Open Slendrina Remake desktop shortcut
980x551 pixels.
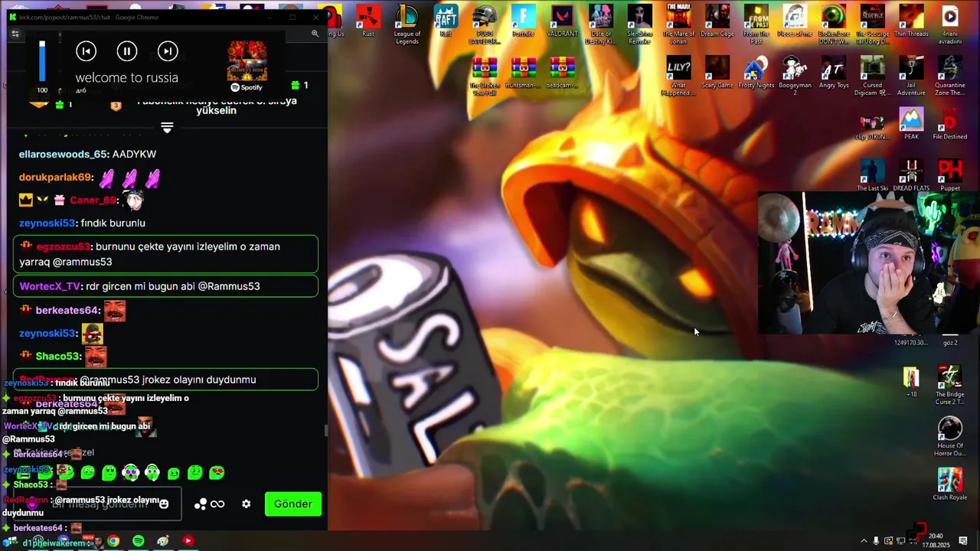tap(639, 24)
